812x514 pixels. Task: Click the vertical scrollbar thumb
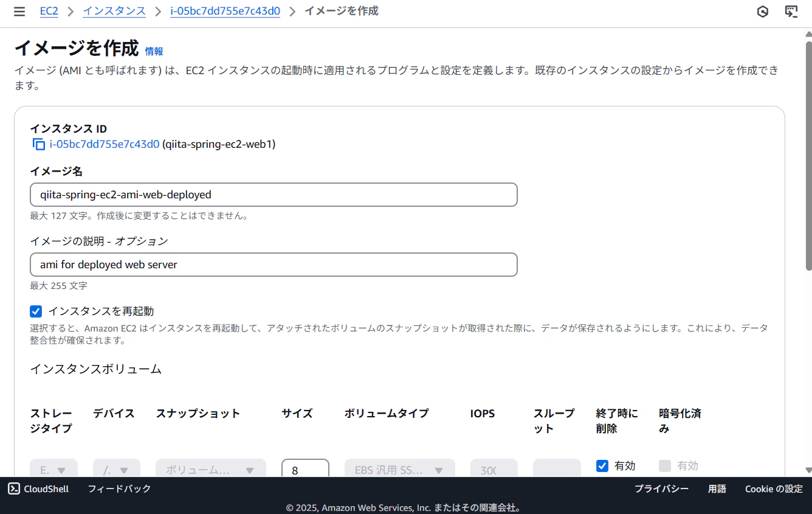[x=808, y=155]
